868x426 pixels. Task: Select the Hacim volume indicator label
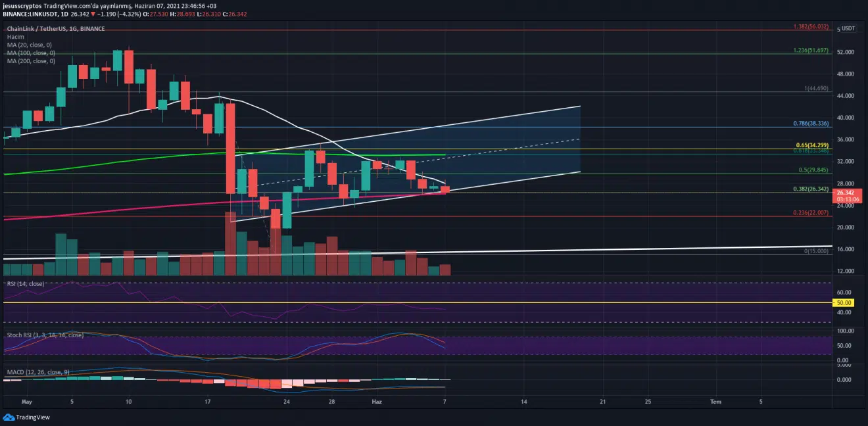(15, 37)
